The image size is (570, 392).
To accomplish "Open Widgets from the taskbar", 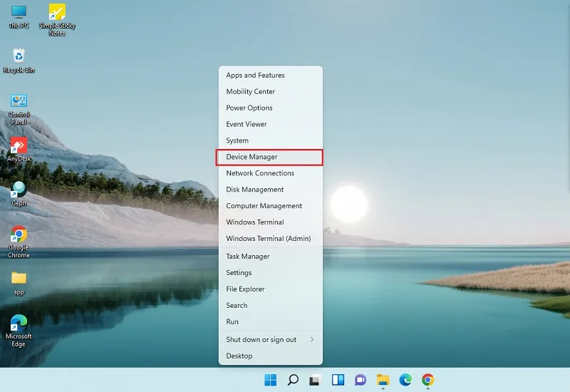I will (x=338, y=380).
